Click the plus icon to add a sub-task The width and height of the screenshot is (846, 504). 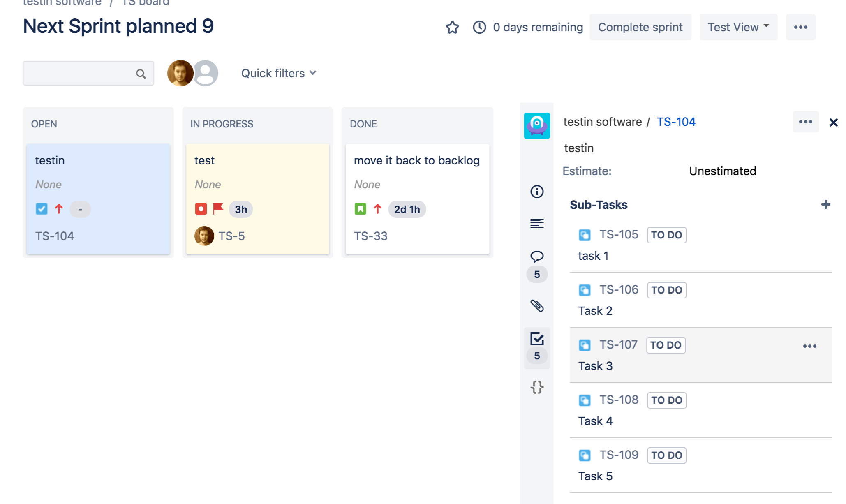coord(825,204)
